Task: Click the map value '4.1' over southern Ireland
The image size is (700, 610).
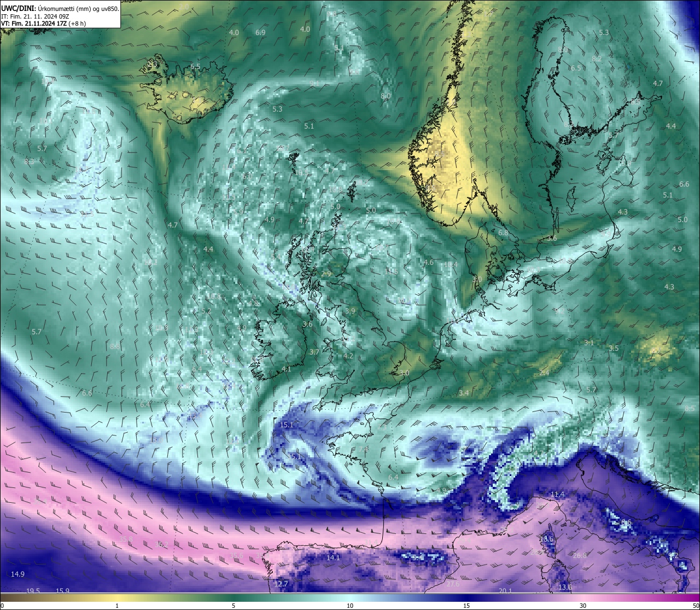Action: (287, 369)
